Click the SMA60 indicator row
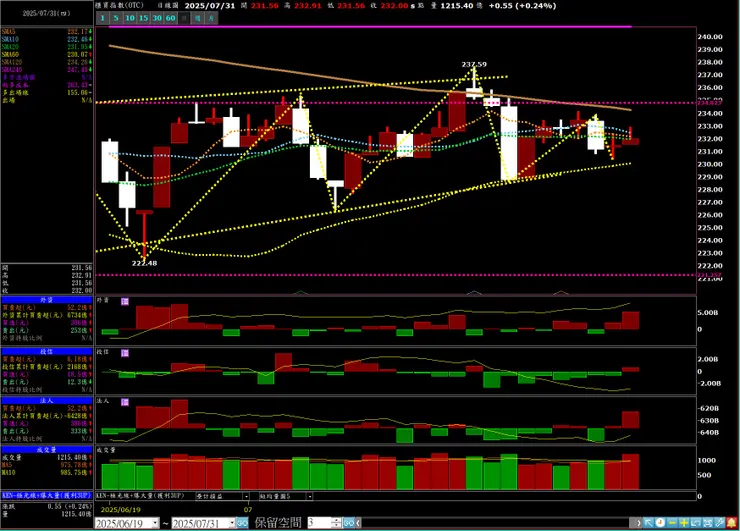Image resolution: width=740 pixels, height=531 pixels. 46,54
